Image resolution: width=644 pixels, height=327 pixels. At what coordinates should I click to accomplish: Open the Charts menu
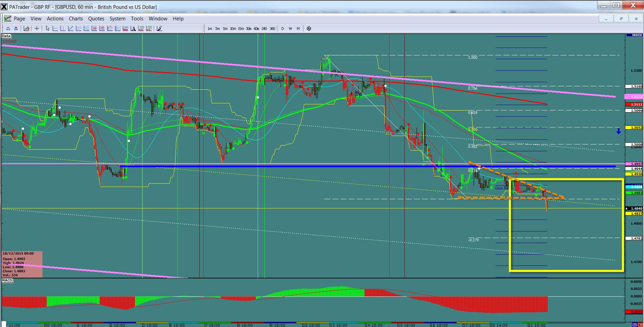click(x=76, y=19)
